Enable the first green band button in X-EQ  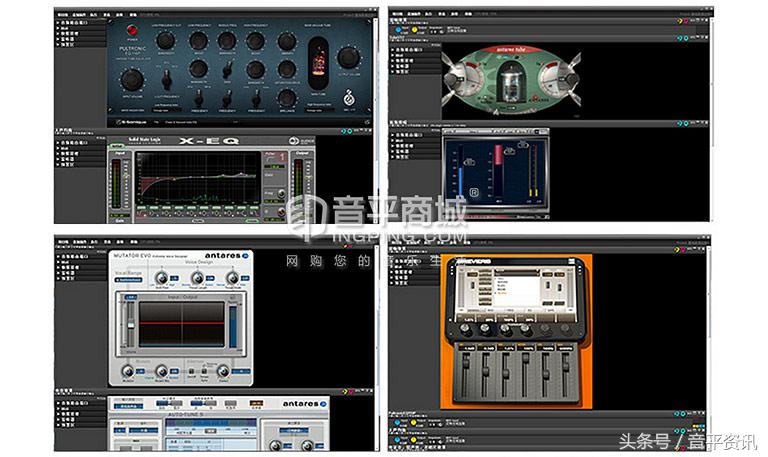point(143,209)
